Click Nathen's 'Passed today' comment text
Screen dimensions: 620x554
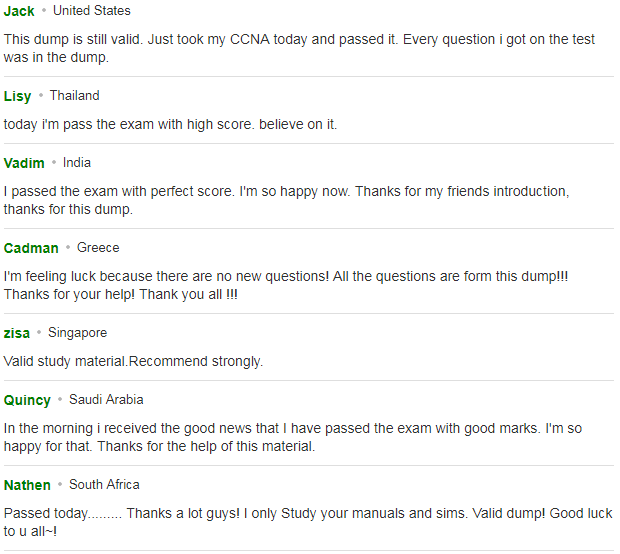click(x=308, y=522)
